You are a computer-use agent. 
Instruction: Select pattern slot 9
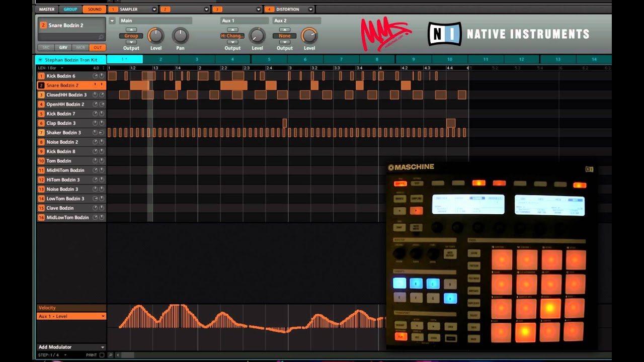[x=413, y=59]
